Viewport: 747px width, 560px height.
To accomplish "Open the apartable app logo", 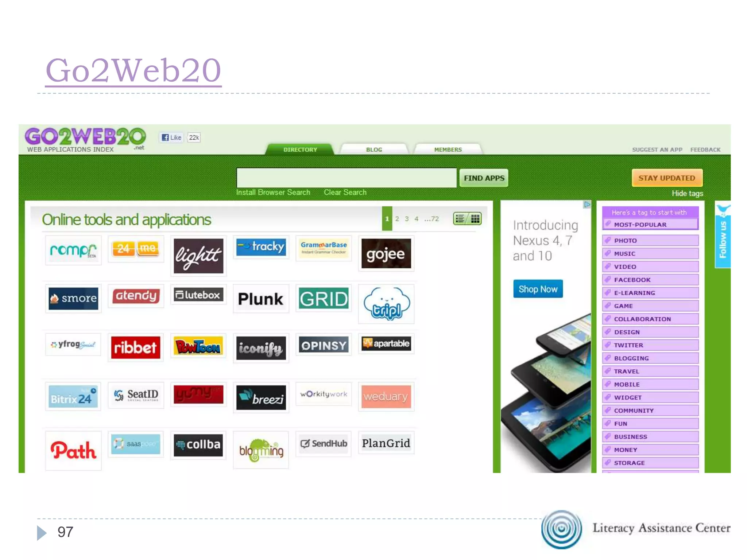I will point(386,343).
